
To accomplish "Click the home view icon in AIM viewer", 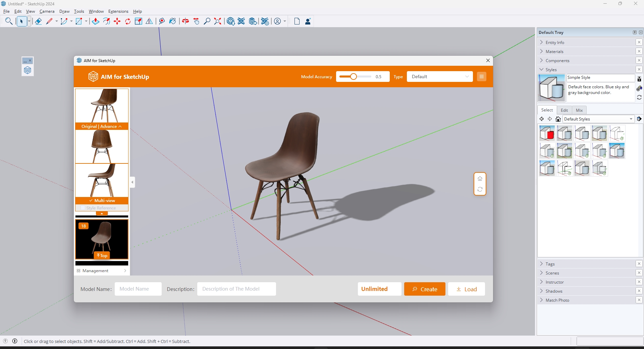I will tap(480, 179).
